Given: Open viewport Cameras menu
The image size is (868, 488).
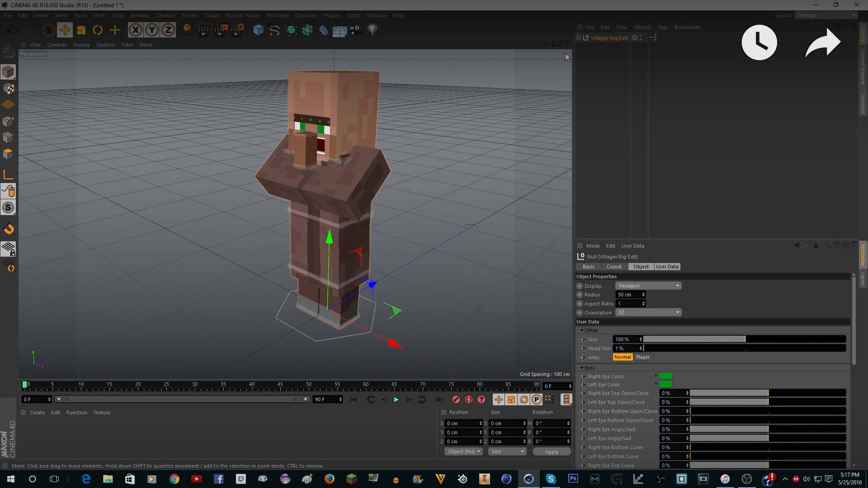Looking at the screenshot, I should [x=57, y=45].
